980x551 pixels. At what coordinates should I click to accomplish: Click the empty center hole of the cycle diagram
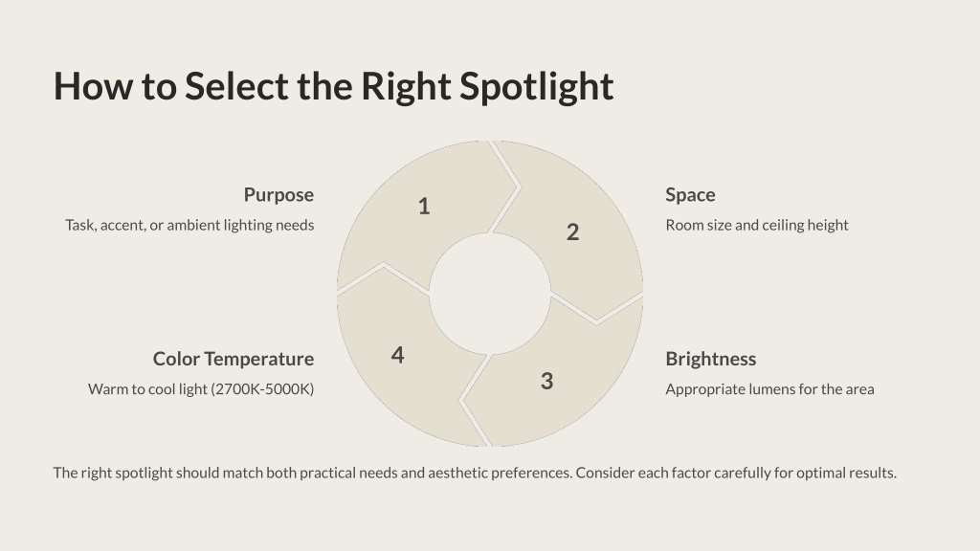point(490,294)
